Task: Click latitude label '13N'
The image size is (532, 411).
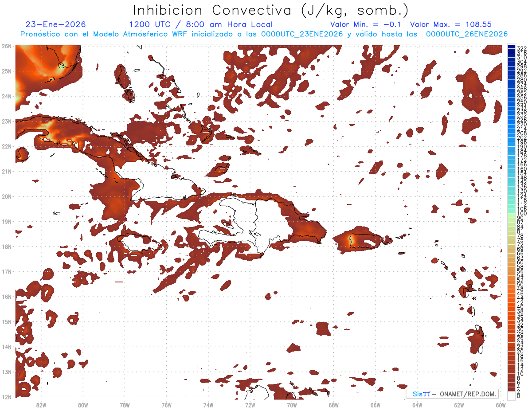Action: tap(7, 372)
